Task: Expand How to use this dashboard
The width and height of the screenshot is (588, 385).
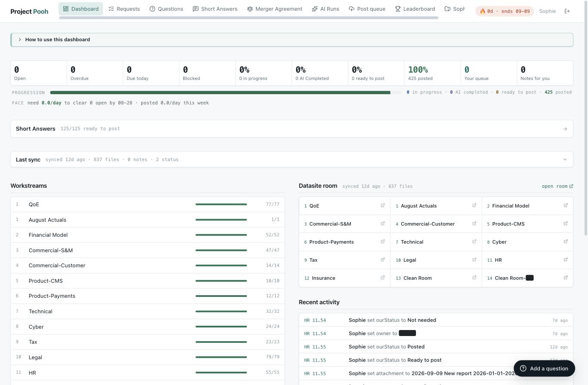Action: [x=292, y=40]
